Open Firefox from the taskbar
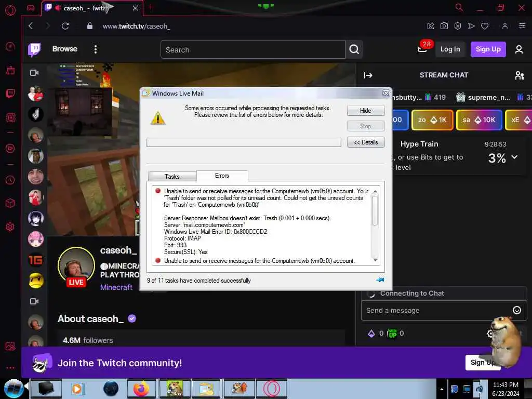This screenshot has height=399, width=532. point(141,389)
